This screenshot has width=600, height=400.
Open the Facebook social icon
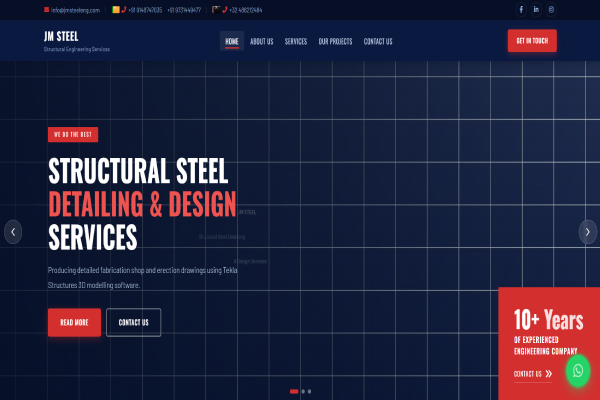(x=521, y=10)
